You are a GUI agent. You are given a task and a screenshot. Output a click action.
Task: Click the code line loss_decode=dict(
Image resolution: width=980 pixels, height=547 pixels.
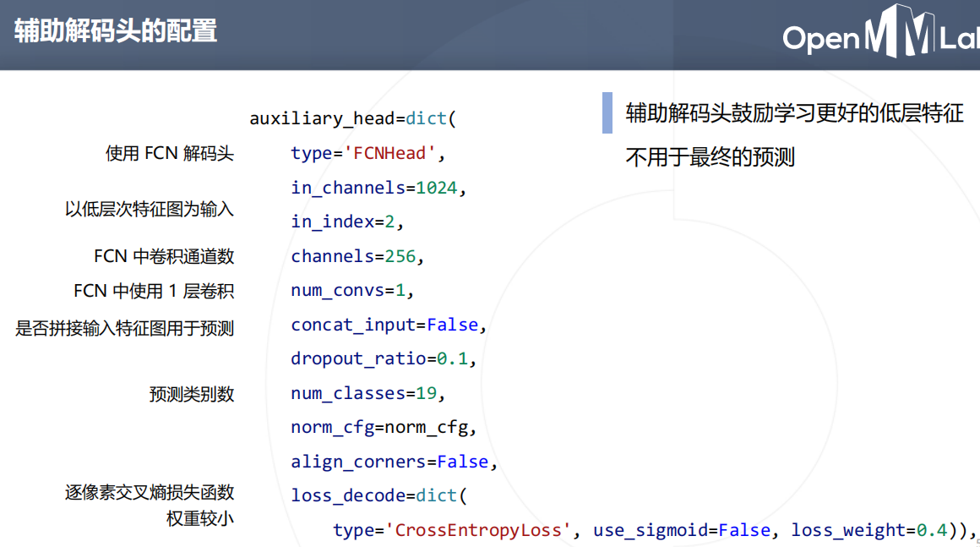click(x=378, y=495)
